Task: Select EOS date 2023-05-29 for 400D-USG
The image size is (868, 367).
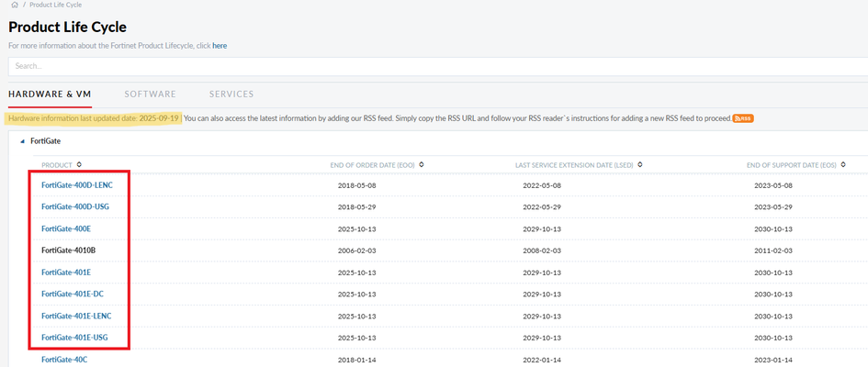Action: (773, 206)
